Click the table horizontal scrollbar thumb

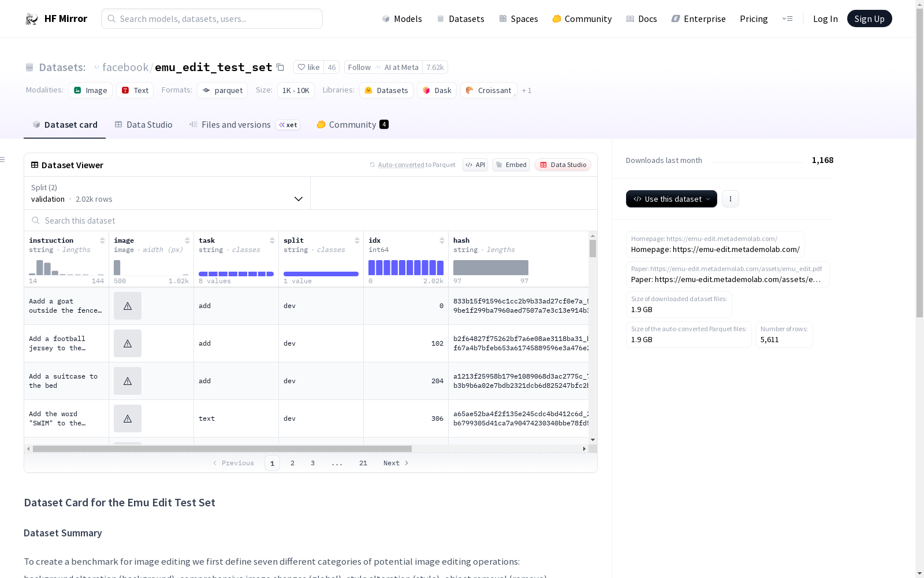(x=222, y=449)
